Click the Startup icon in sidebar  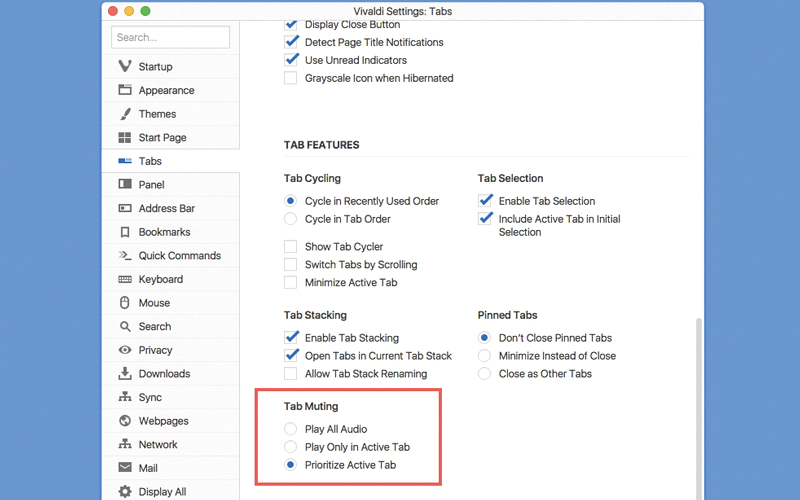[125, 67]
